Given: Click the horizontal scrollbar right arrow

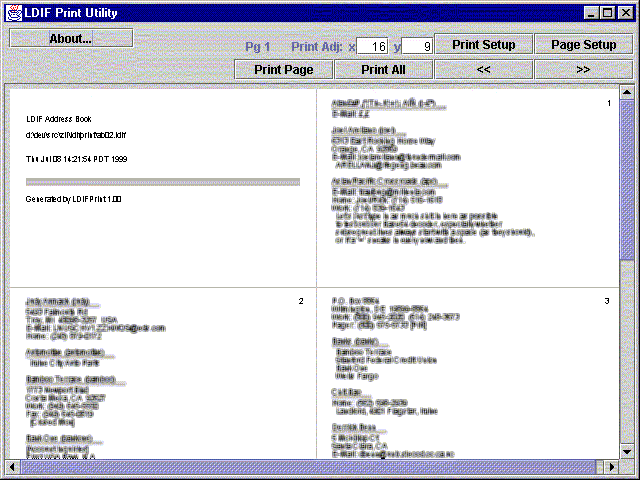Looking at the screenshot, I should click(x=611, y=467).
